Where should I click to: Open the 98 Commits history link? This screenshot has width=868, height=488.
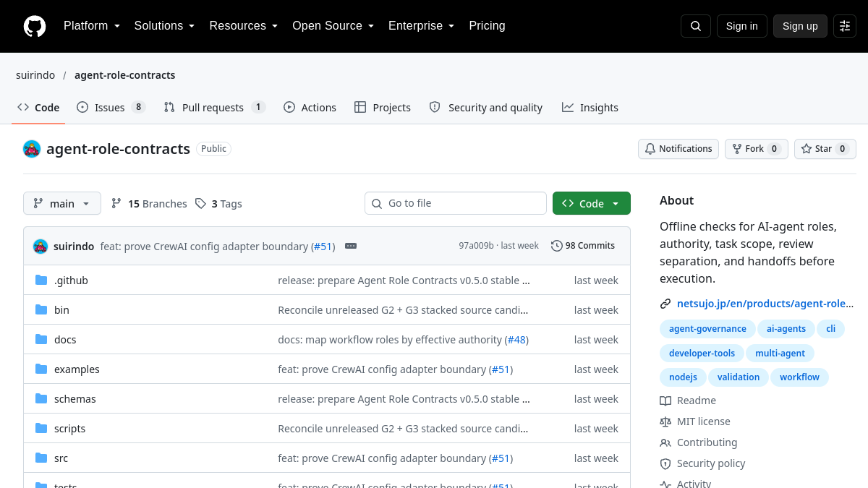[583, 246]
